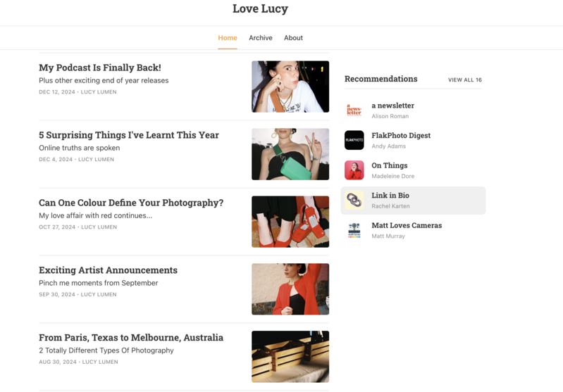
Task: Click the red jacket portrait thumbnail
Action: point(290,289)
